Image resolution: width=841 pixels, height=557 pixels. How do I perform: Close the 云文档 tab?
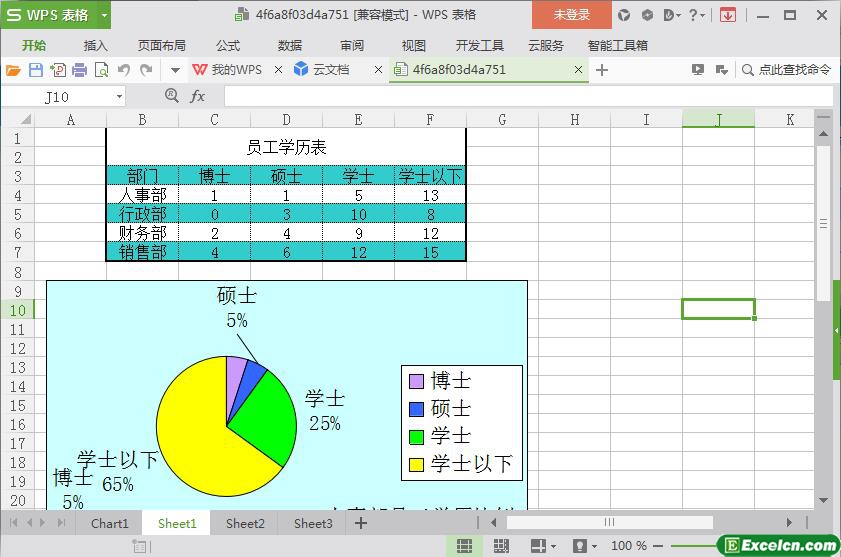point(378,70)
